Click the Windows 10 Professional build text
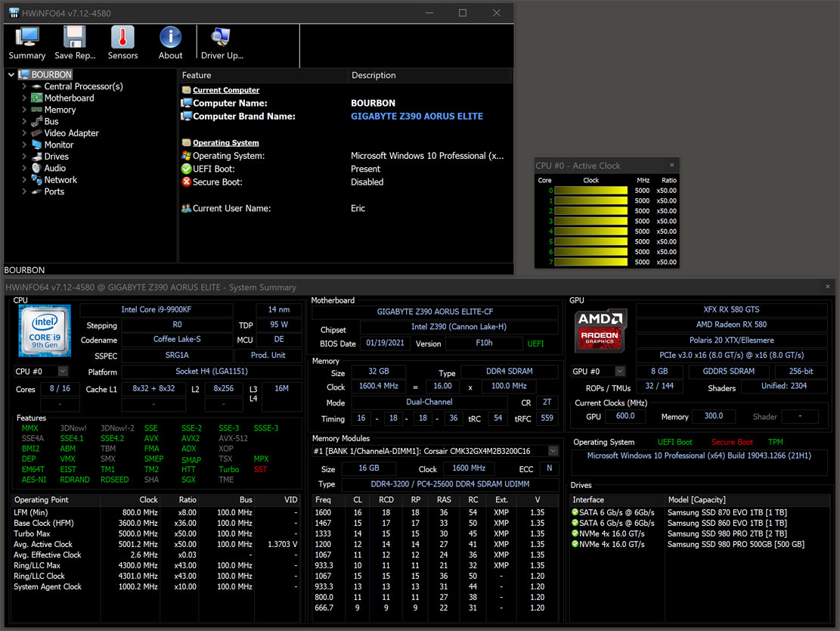 (699, 455)
